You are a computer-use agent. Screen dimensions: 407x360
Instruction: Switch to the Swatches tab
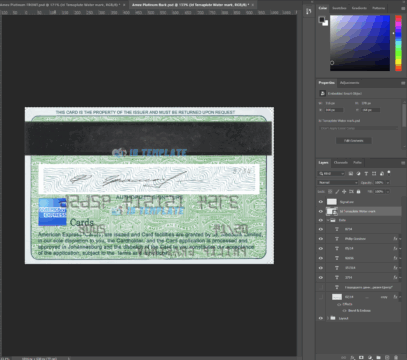click(339, 8)
